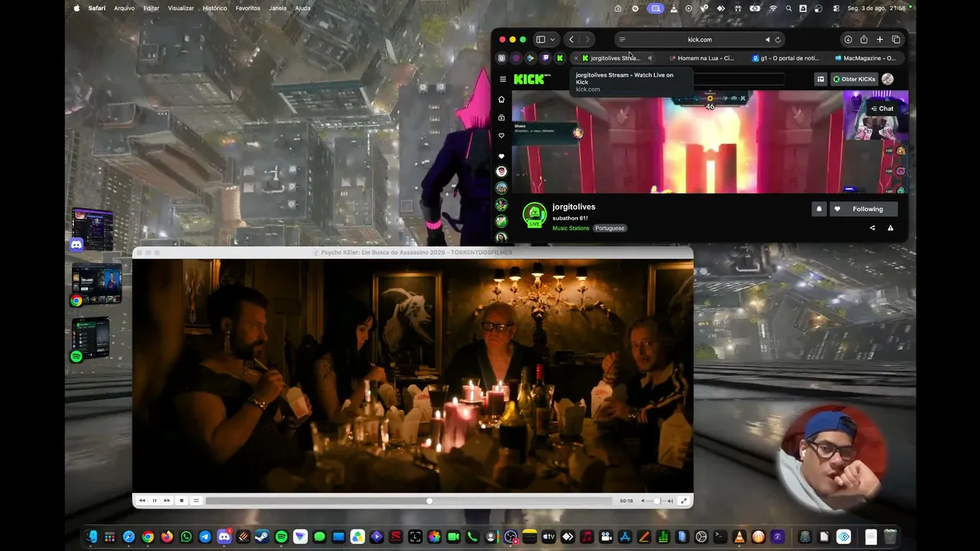
Task: Toggle Kick theatre layout icon
Action: pos(820,79)
